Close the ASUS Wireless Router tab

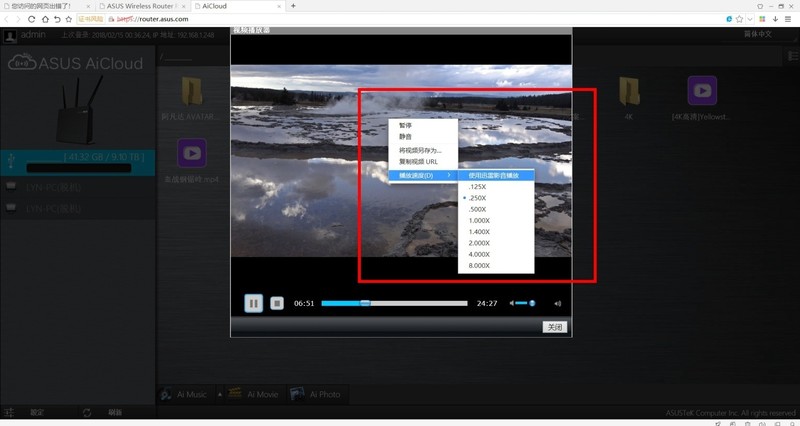click(184, 6)
